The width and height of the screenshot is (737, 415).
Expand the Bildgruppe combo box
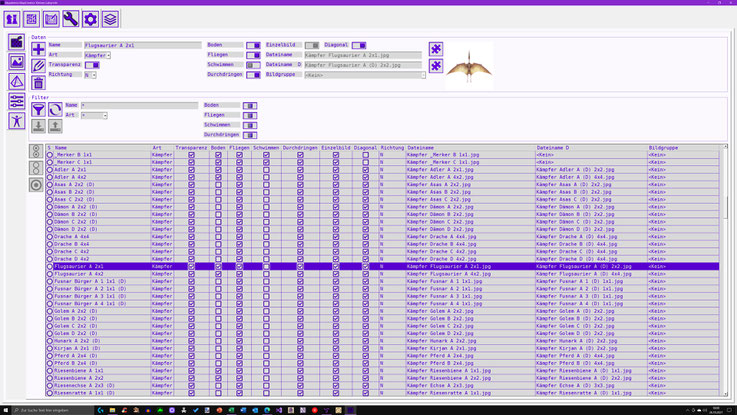point(422,75)
